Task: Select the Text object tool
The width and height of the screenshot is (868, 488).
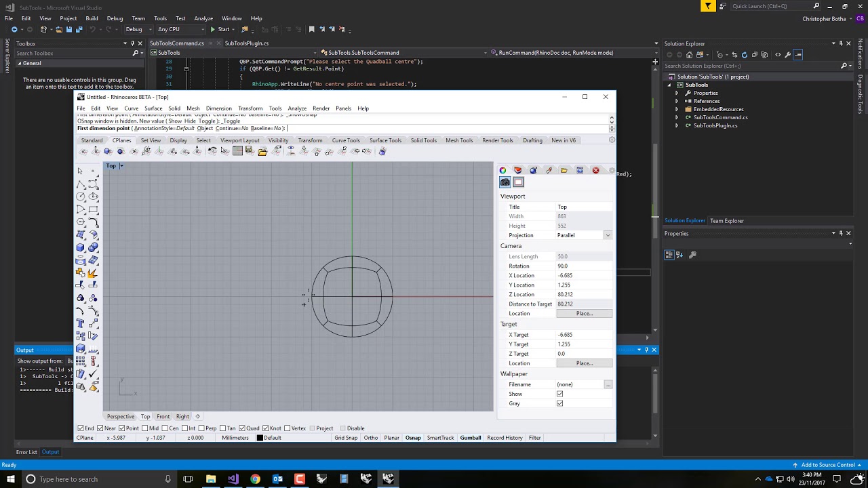Action: click(81, 323)
